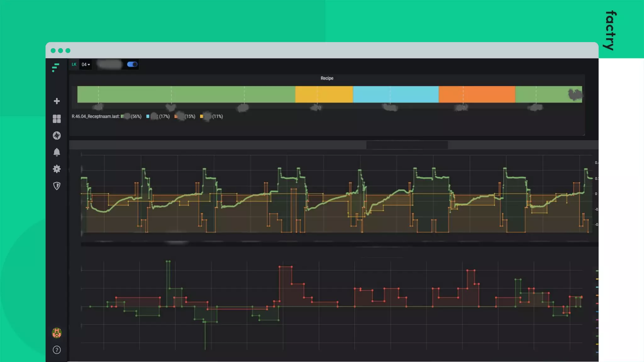
Task: Open the Recipe panel title menu
Action: pyautogui.click(x=327, y=78)
